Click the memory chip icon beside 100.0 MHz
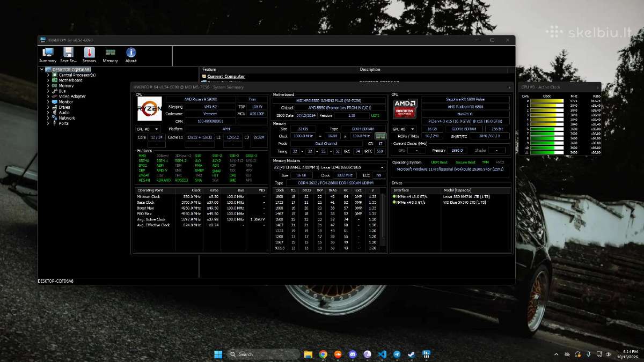This screenshot has height=362, width=644. (380, 136)
